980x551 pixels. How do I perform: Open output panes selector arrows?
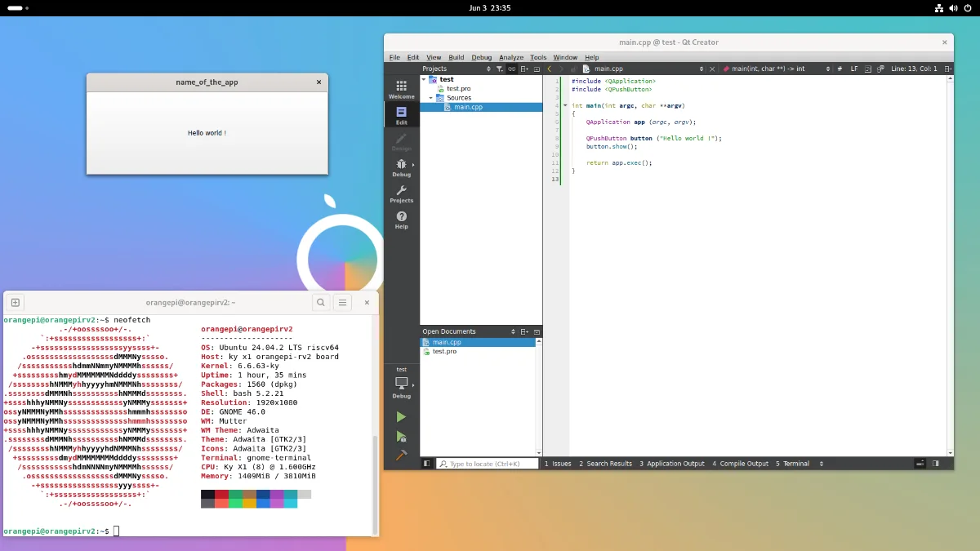(822, 463)
